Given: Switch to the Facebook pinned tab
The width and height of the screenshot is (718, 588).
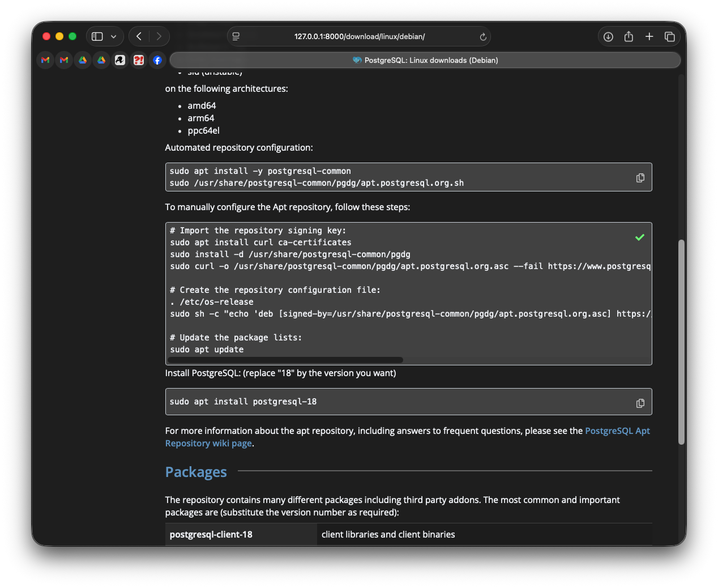Looking at the screenshot, I should point(157,60).
